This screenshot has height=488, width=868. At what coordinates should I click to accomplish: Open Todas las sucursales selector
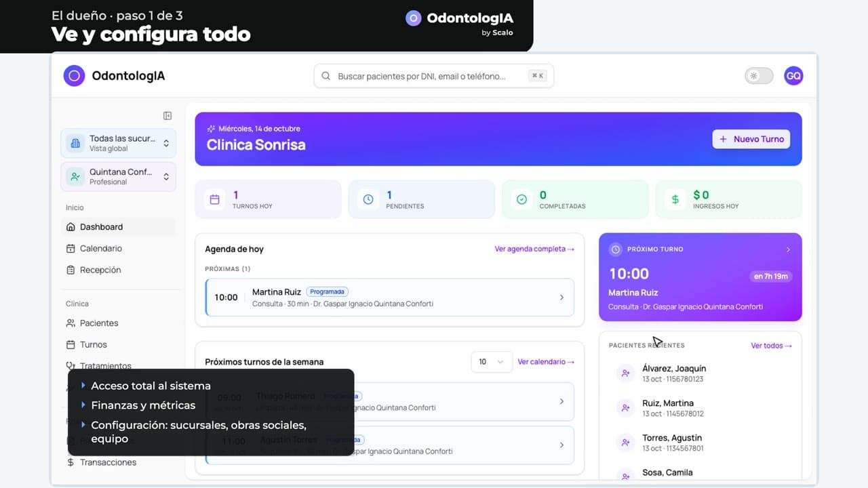118,143
